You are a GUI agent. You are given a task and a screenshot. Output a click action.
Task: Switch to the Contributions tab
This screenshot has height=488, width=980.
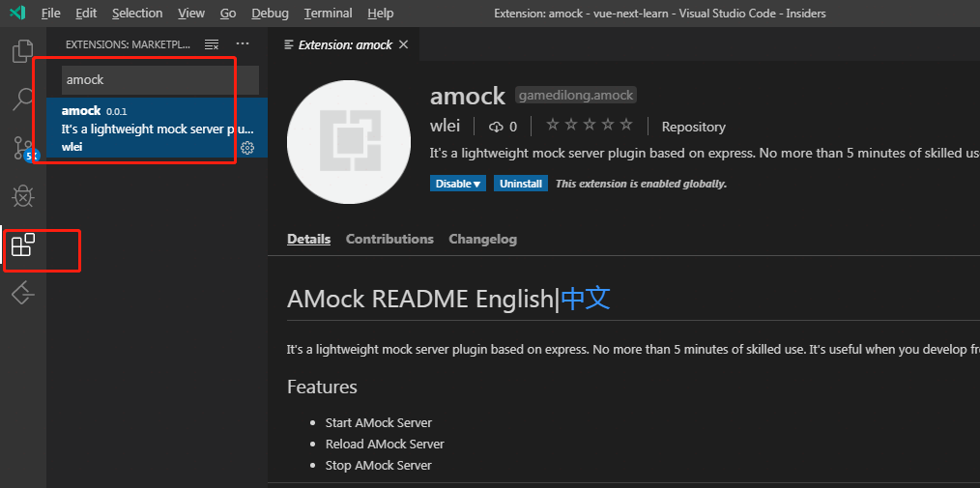coord(389,240)
